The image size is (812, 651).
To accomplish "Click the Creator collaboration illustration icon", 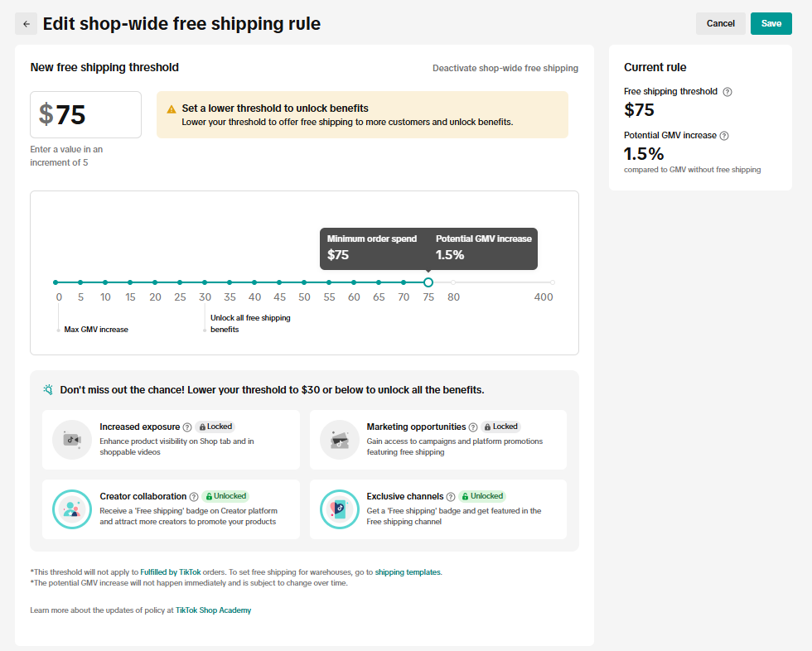I will (72, 509).
